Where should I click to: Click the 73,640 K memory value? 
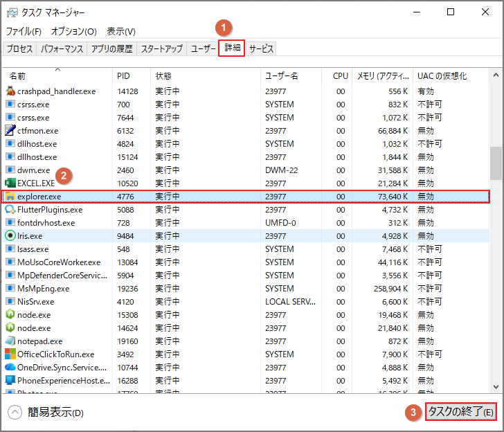[393, 197]
